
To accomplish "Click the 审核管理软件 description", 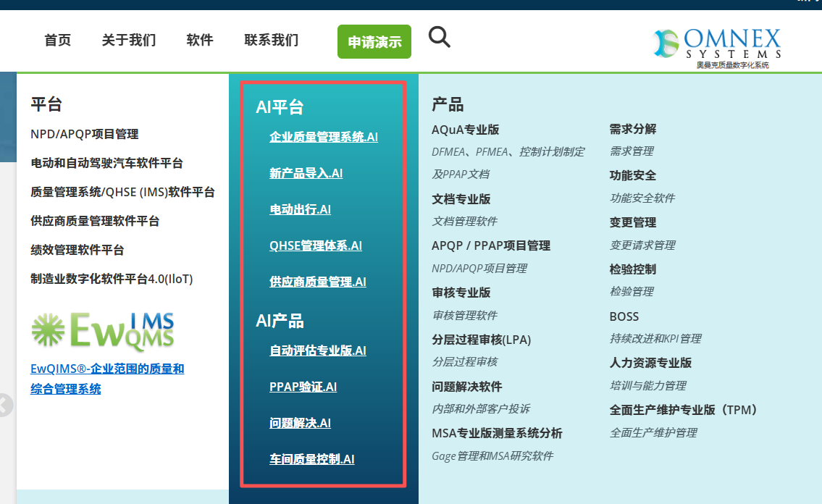I will point(464,316).
